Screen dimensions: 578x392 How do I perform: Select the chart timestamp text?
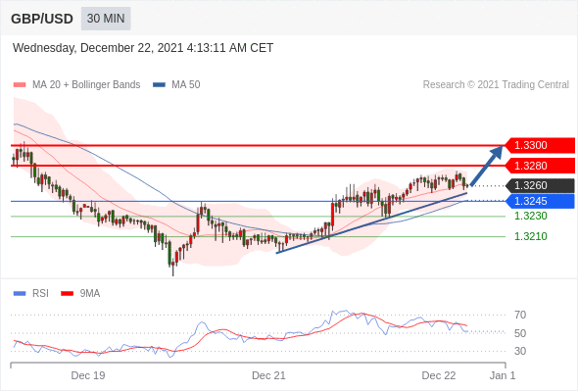[x=143, y=48]
